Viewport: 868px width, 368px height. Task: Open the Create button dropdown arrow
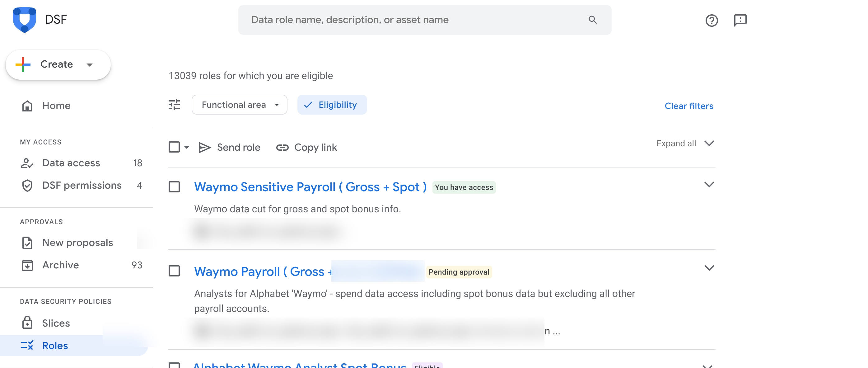pyautogui.click(x=90, y=65)
